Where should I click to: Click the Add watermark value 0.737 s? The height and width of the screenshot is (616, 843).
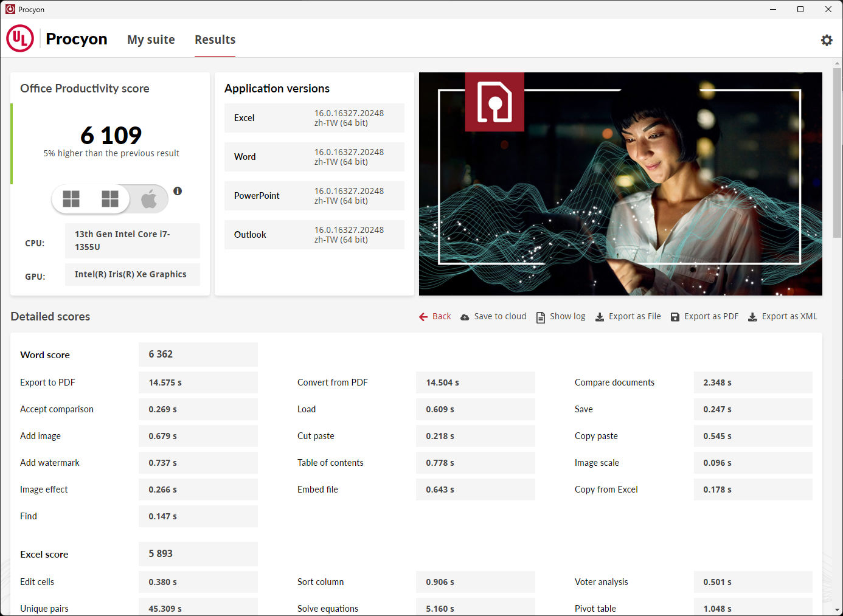point(198,463)
